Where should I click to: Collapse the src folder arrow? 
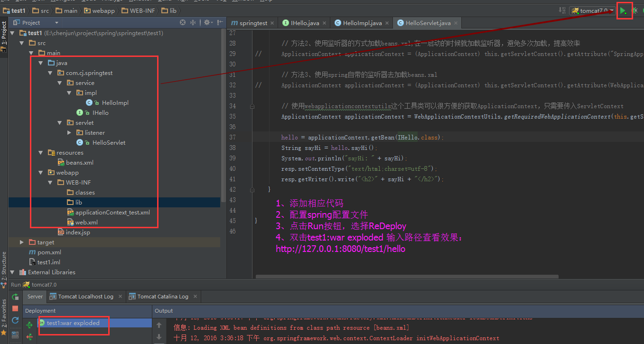21,43
